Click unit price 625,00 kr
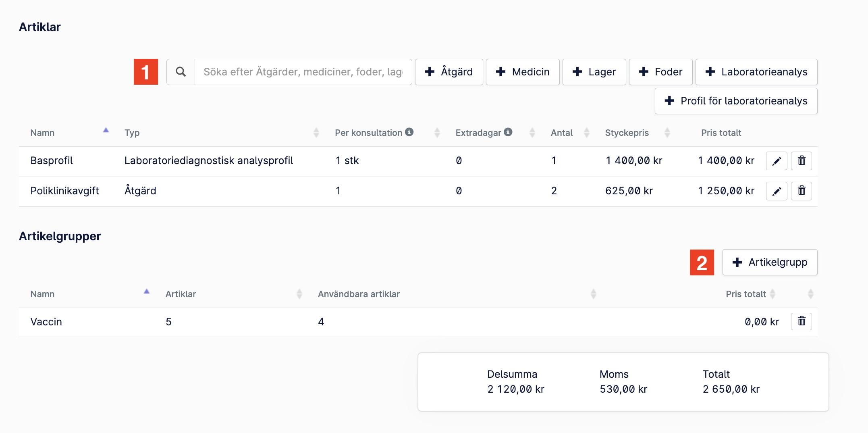Screen dimensions: 868x433 [629, 191]
